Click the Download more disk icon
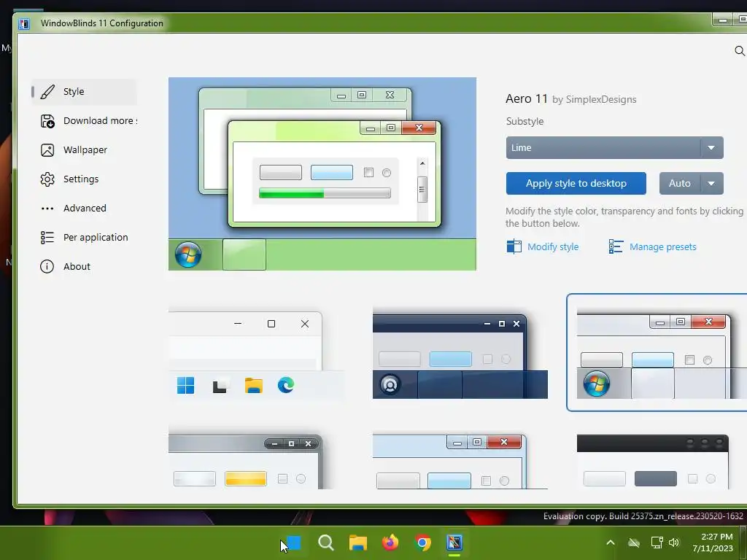 (x=47, y=121)
